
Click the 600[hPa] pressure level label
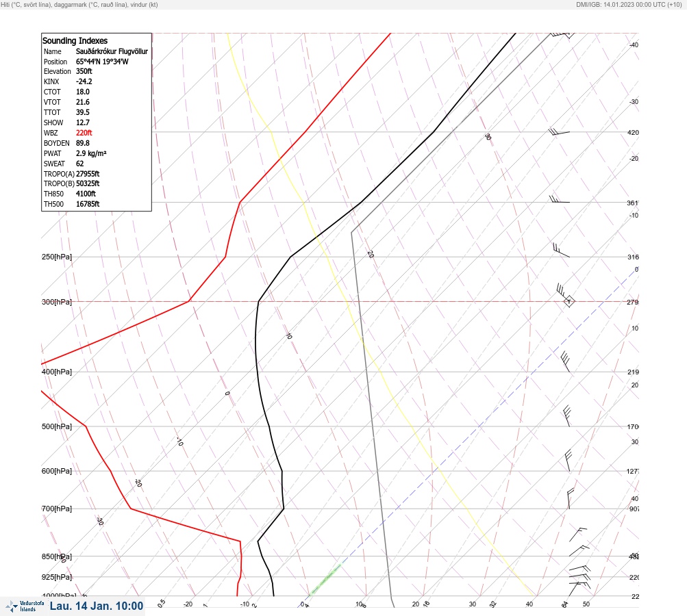[57, 471]
